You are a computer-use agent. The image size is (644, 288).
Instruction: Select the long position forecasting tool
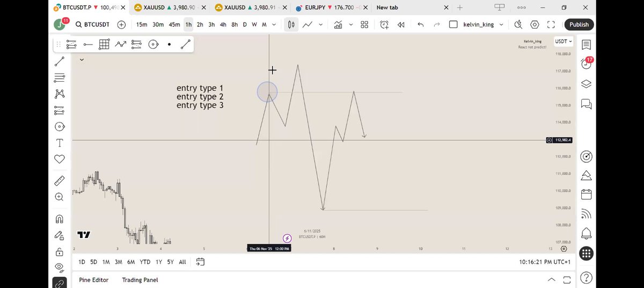click(60, 111)
